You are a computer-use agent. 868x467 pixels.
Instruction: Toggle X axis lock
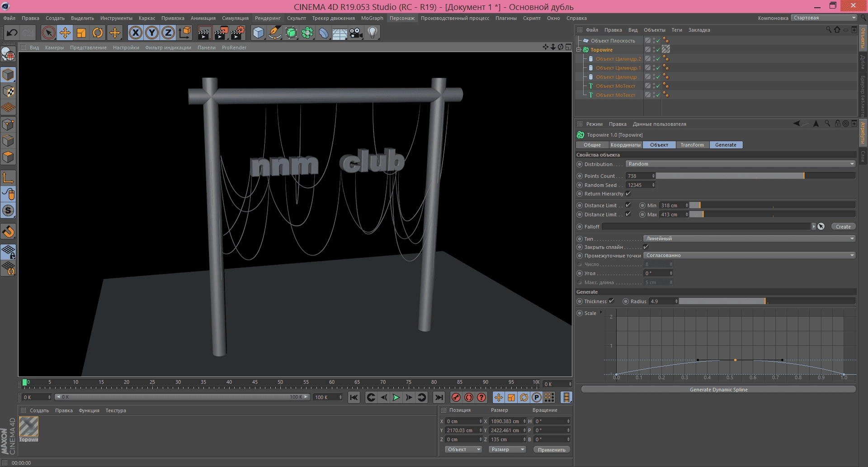(x=136, y=33)
